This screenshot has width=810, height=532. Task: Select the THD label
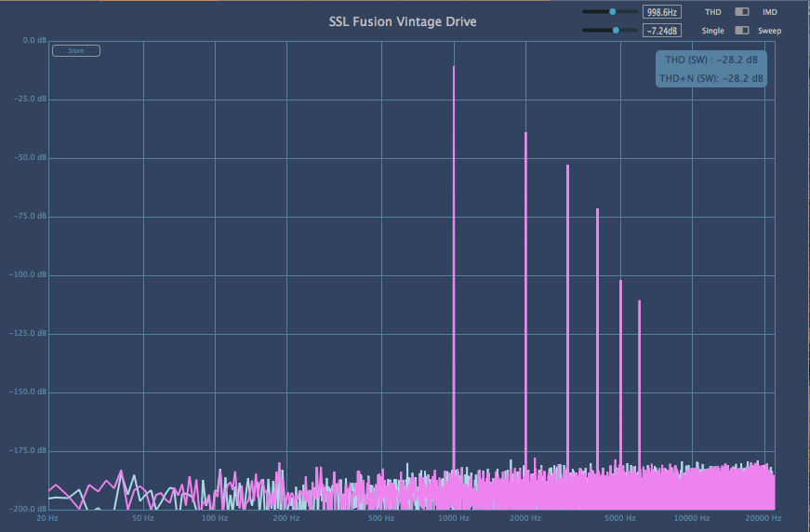coord(713,12)
